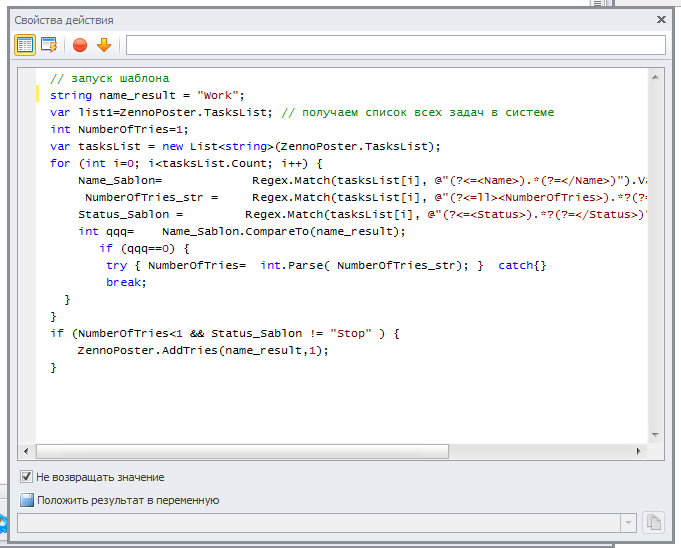Click the 'Свойства действия' window title

[64, 20]
